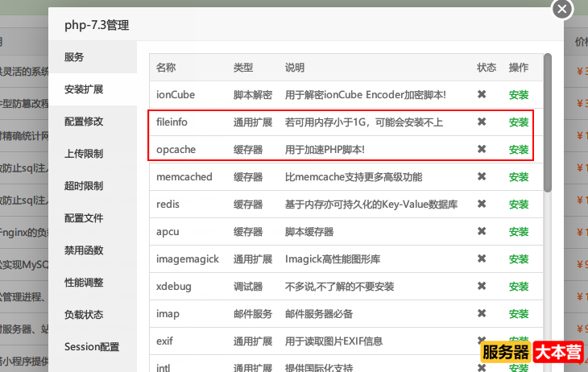Image resolution: width=588 pixels, height=372 pixels.
Task: Select the ionCube name cell
Action: 176,95
